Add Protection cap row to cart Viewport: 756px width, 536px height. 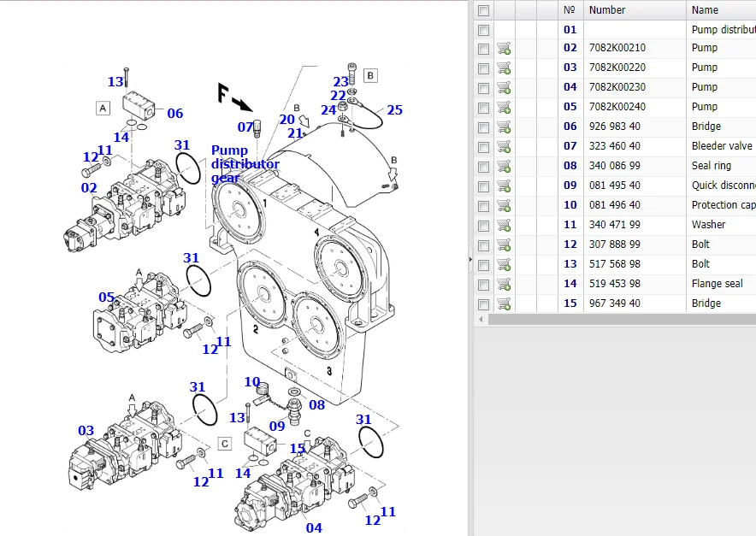click(504, 205)
